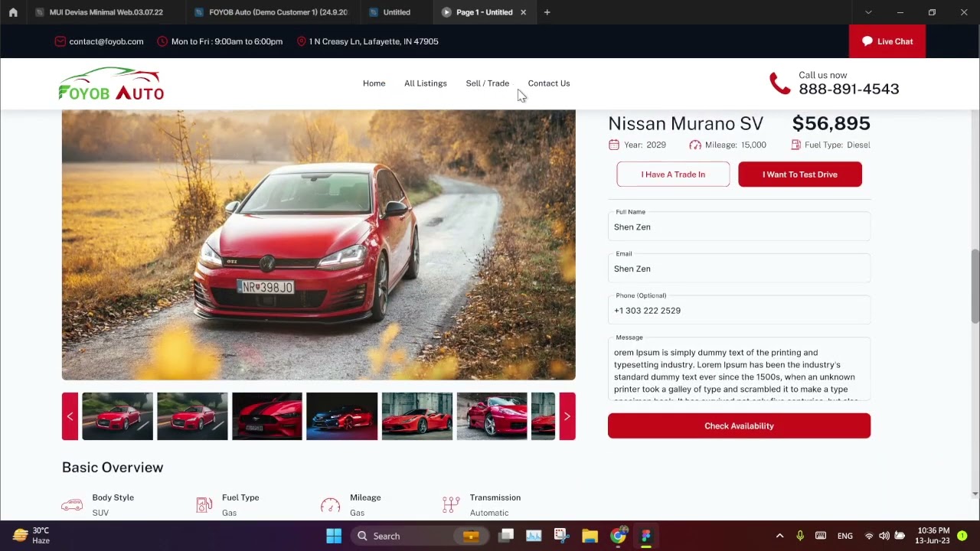Focus the Phone (Optional) input field
This screenshot has width=980, height=551.
coord(739,311)
